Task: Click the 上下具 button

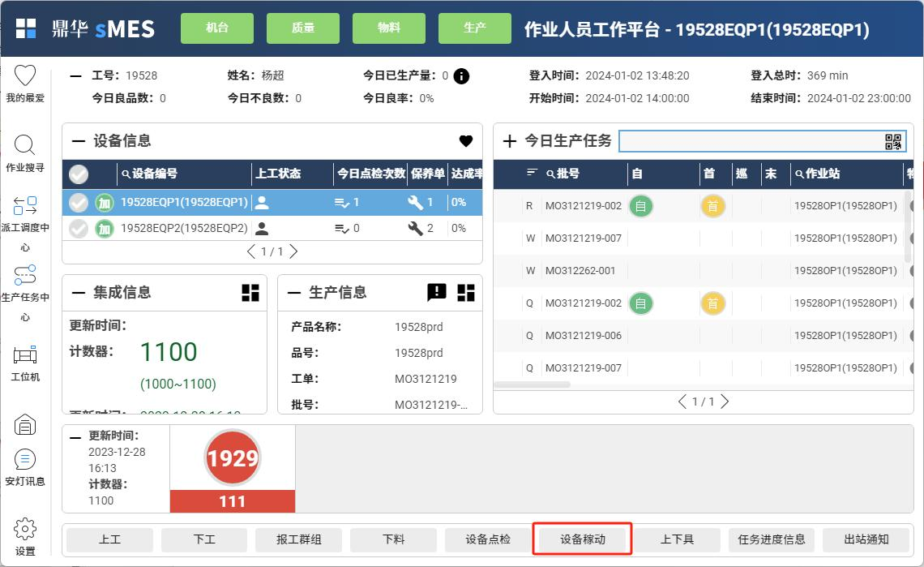Action: (677, 539)
